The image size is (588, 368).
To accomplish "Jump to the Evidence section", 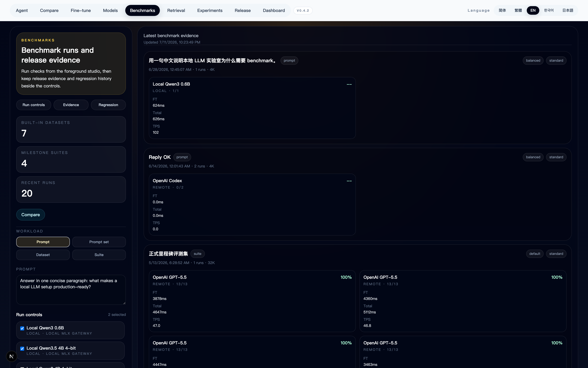I will coord(71,105).
